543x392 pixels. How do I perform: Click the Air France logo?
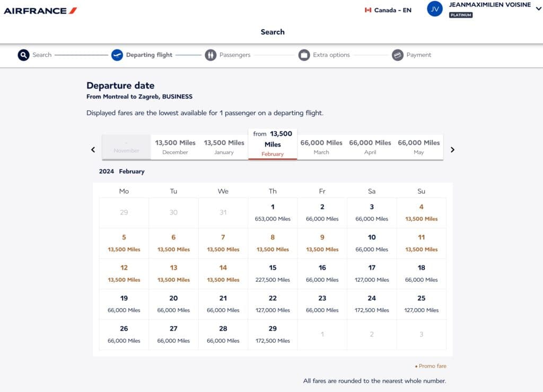tap(40, 11)
